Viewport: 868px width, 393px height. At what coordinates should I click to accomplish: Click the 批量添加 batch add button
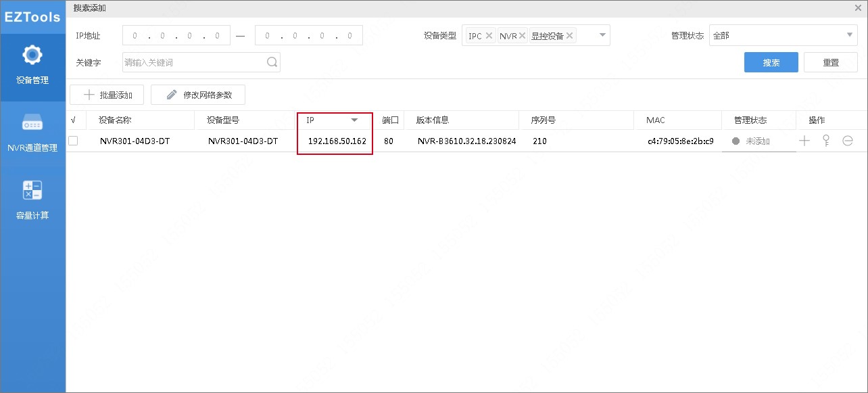click(x=106, y=94)
